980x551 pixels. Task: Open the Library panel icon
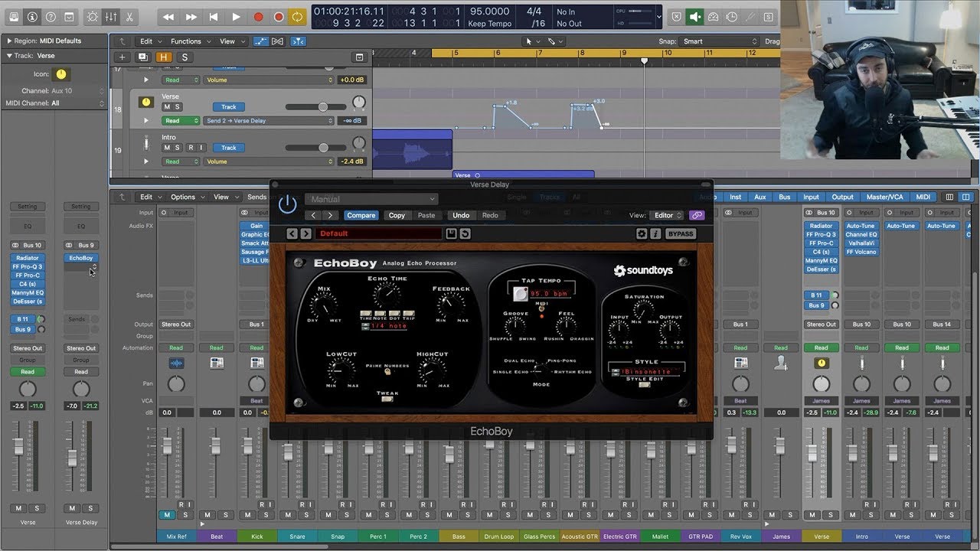13,16
